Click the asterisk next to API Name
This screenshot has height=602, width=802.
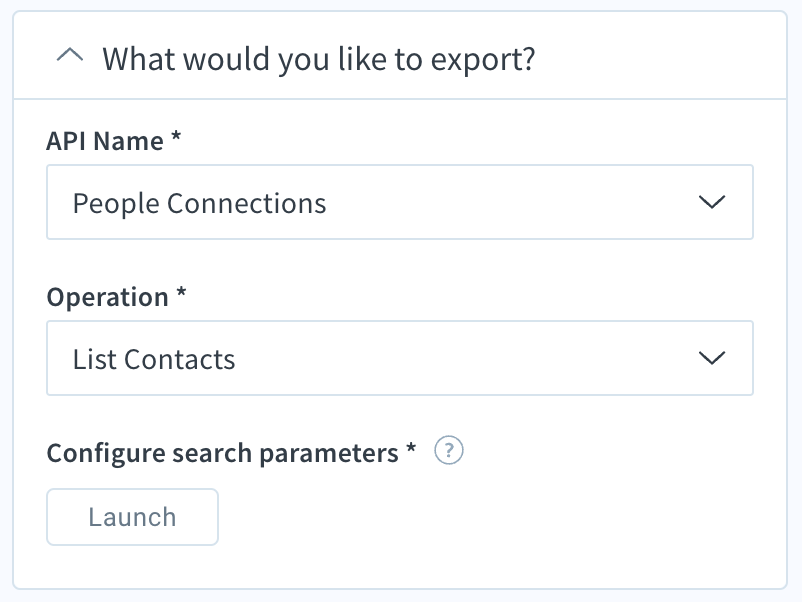pos(176,136)
